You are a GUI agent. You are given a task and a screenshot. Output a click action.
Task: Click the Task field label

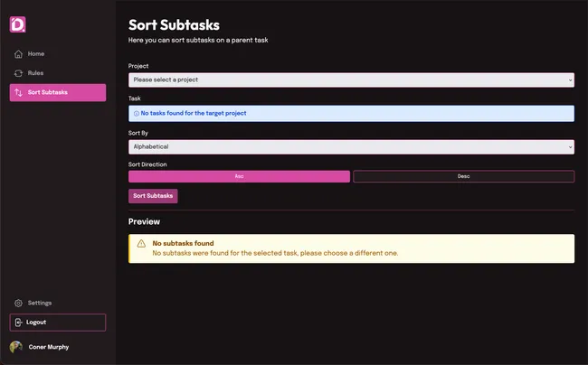tap(134, 98)
